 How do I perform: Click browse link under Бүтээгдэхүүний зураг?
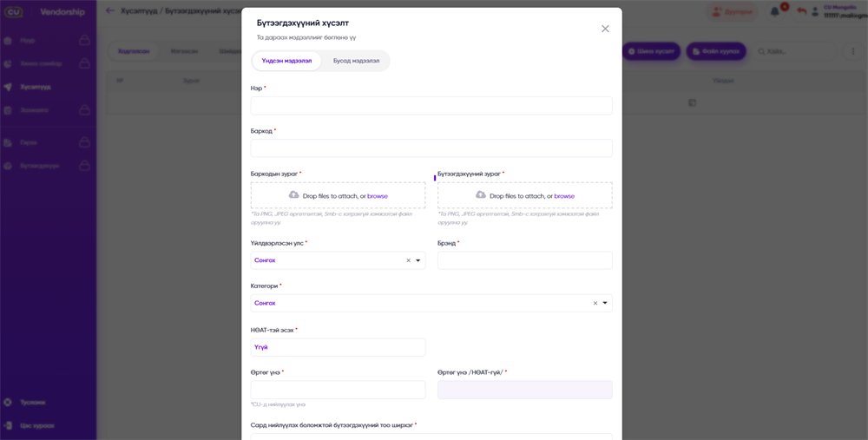564,196
